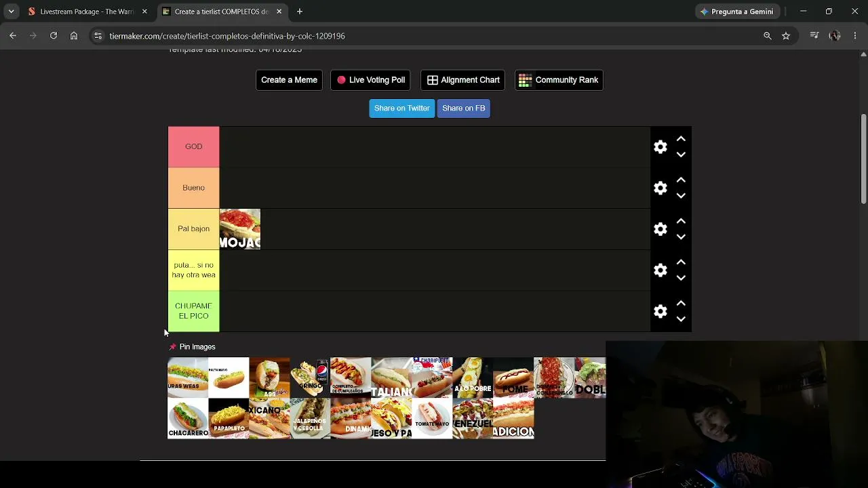The image size is (868, 488).
Task: Select the GRINGO image with Pepsi can
Action: pos(310,378)
